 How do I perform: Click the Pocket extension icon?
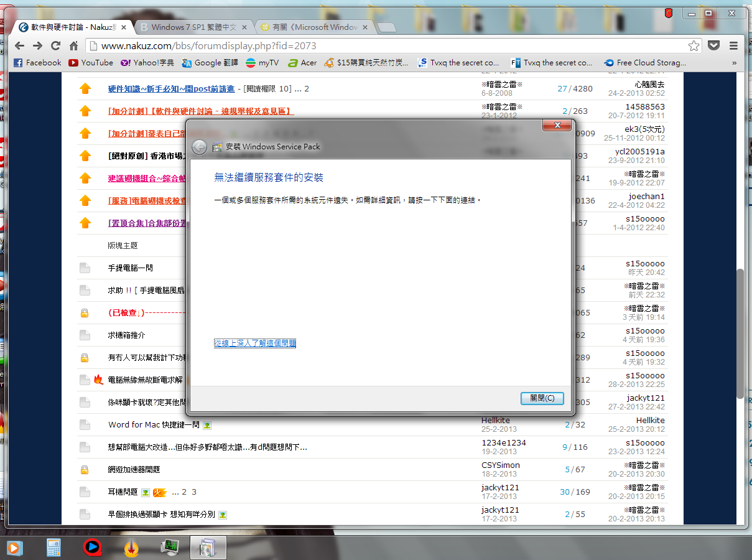click(x=715, y=46)
